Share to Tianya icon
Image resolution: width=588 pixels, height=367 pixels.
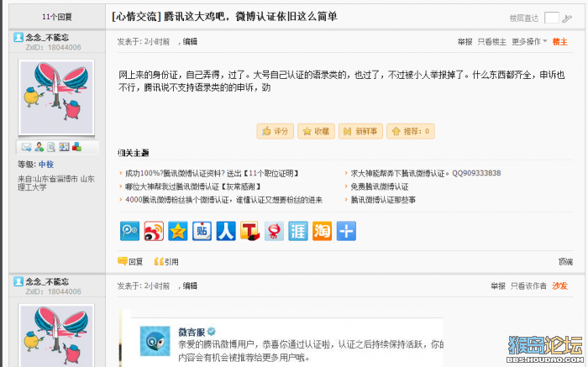pyautogui.click(x=298, y=231)
